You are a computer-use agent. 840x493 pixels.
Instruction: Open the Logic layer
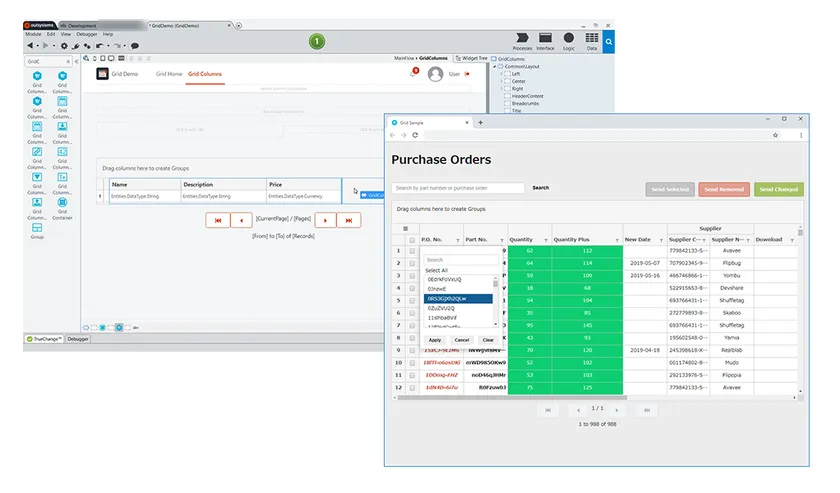click(x=569, y=40)
